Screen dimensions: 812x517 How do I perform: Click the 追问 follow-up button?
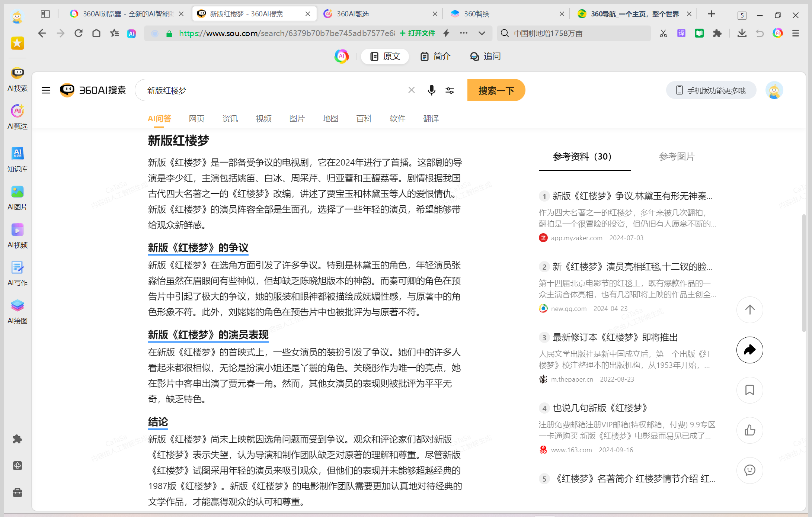pos(486,57)
